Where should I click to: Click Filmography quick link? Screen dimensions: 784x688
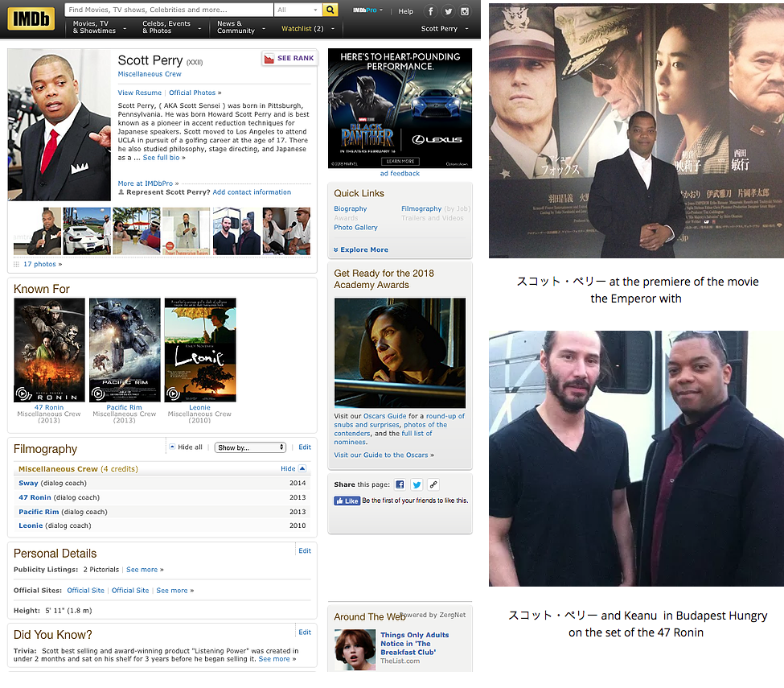tap(421, 208)
